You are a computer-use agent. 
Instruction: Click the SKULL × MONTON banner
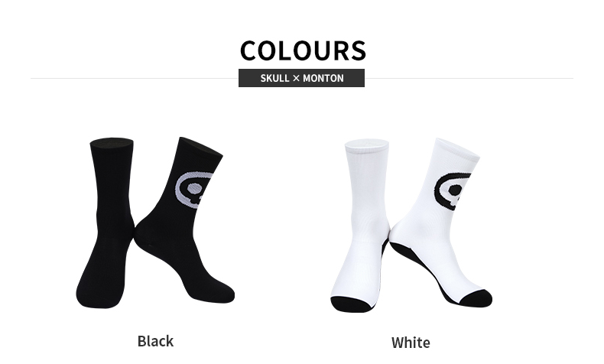coord(301,78)
